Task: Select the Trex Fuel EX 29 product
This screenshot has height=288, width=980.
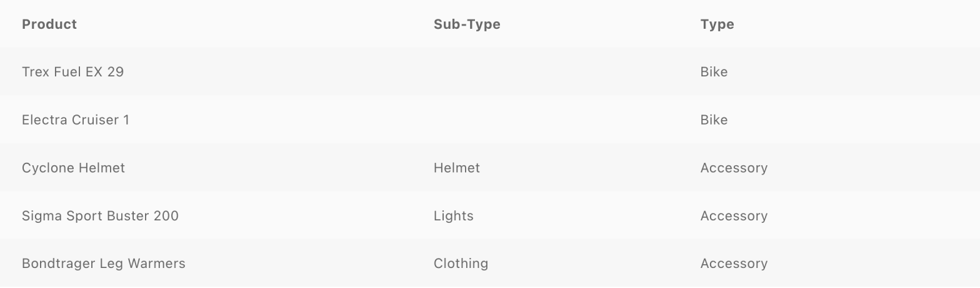Action: coord(72,72)
